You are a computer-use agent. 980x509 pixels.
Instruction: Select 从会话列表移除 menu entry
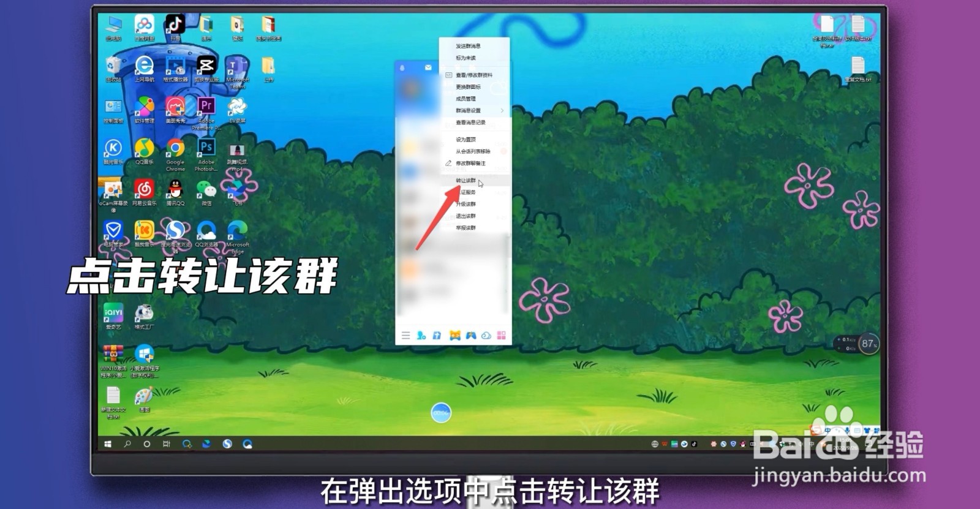[474, 151]
